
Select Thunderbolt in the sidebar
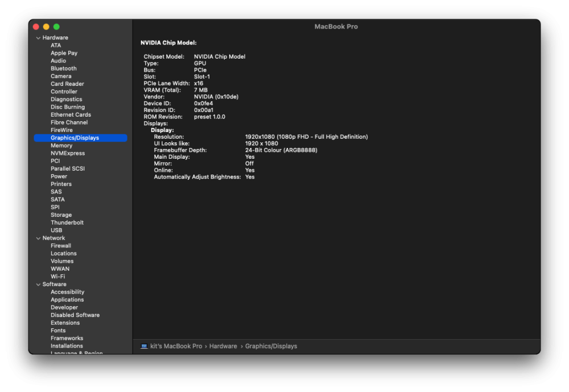tap(67, 222)
